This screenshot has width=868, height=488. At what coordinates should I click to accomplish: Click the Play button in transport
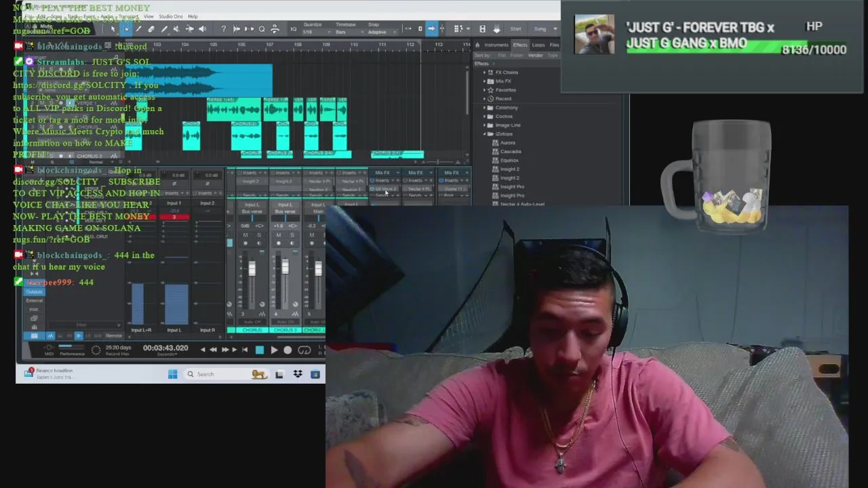click(274, 350)
